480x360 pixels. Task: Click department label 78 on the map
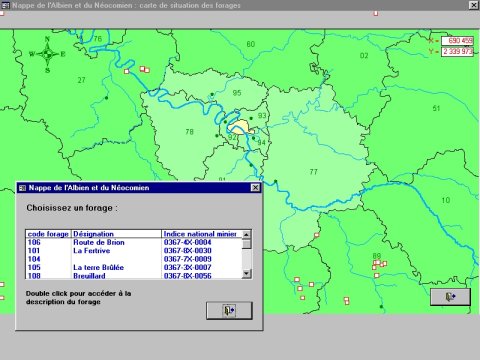(189, 132)
